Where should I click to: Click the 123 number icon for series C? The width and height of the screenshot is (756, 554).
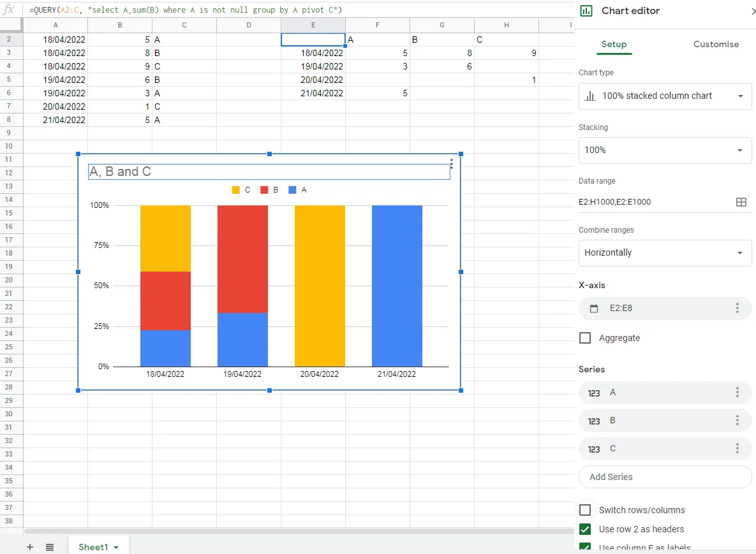(x=594, y=449)
